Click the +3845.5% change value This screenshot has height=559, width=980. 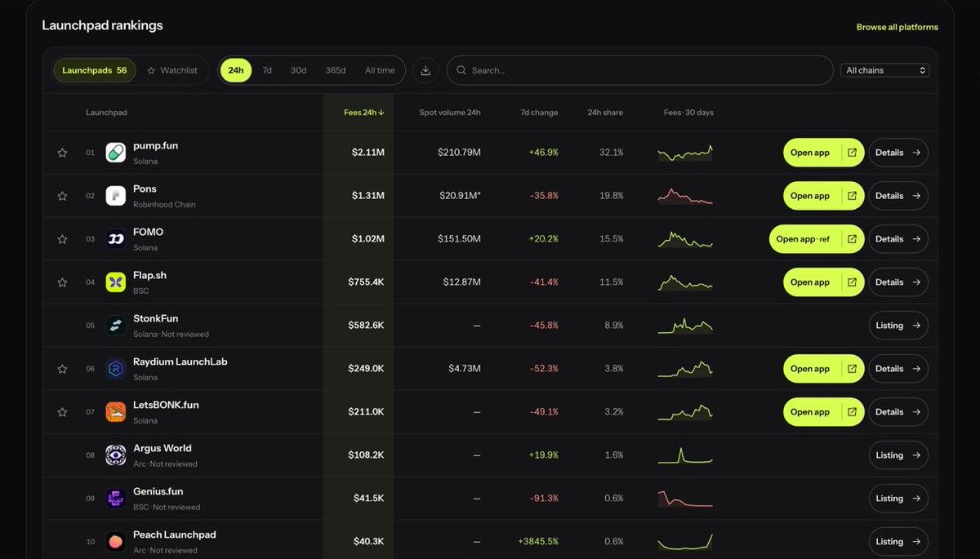pyautogui.click(x=538, y=542)
